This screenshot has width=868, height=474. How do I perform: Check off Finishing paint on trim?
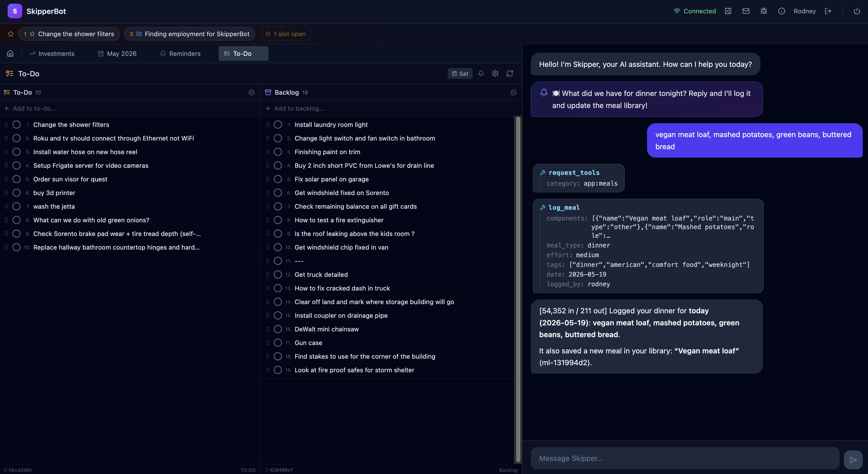(x=278, y=152)
